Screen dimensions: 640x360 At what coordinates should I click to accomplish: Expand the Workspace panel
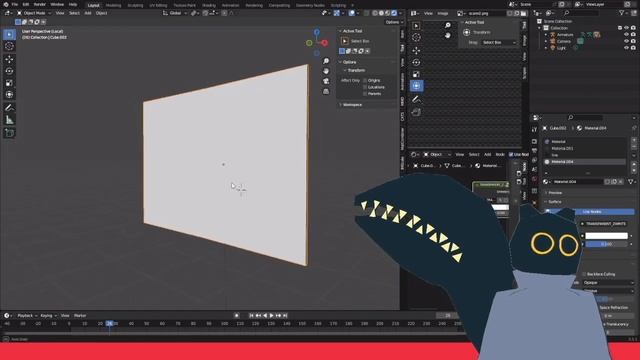click(x=351, y=105)
